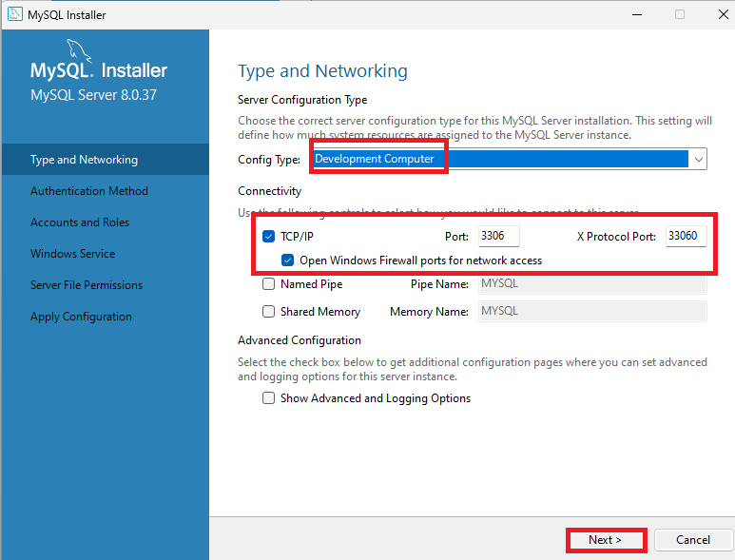Open Server File Permissions step

point(87,285)
